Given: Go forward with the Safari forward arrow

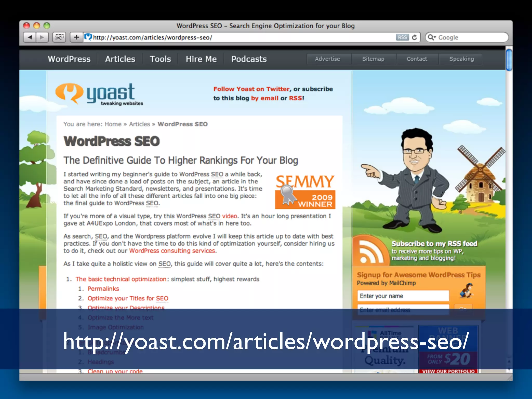Looking at the screenshot, I should 42,37.
